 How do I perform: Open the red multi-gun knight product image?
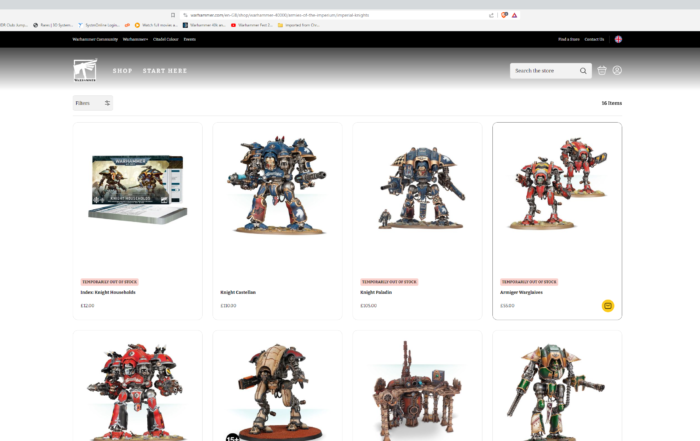[136, 391]
